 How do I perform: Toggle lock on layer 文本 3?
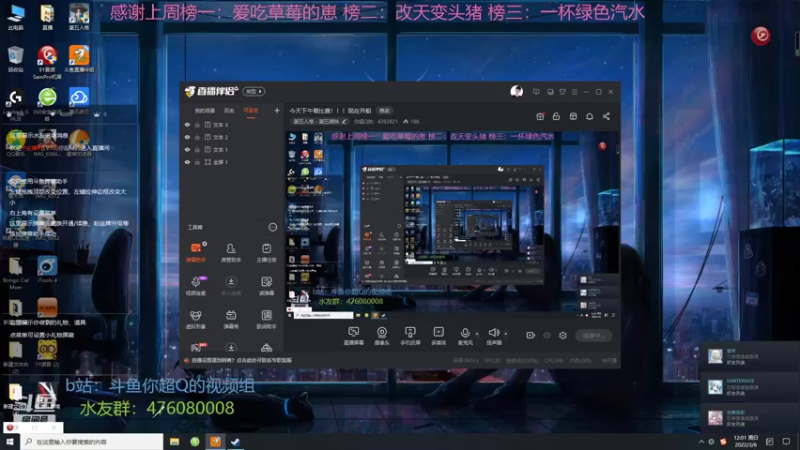(x=197, y=124)
